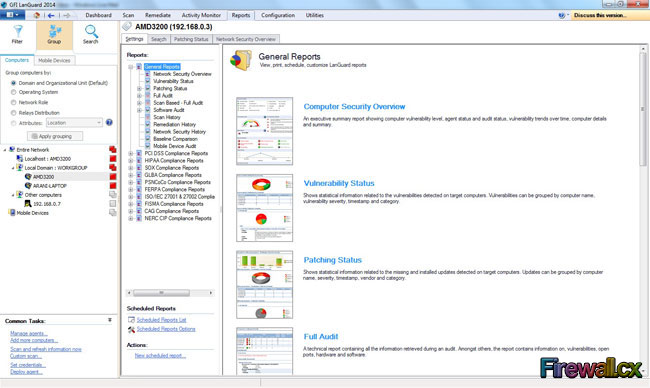Viewport: 650px width, 388px height.
Task: Select Network Role radio button
Action: (x=14, y=102)
